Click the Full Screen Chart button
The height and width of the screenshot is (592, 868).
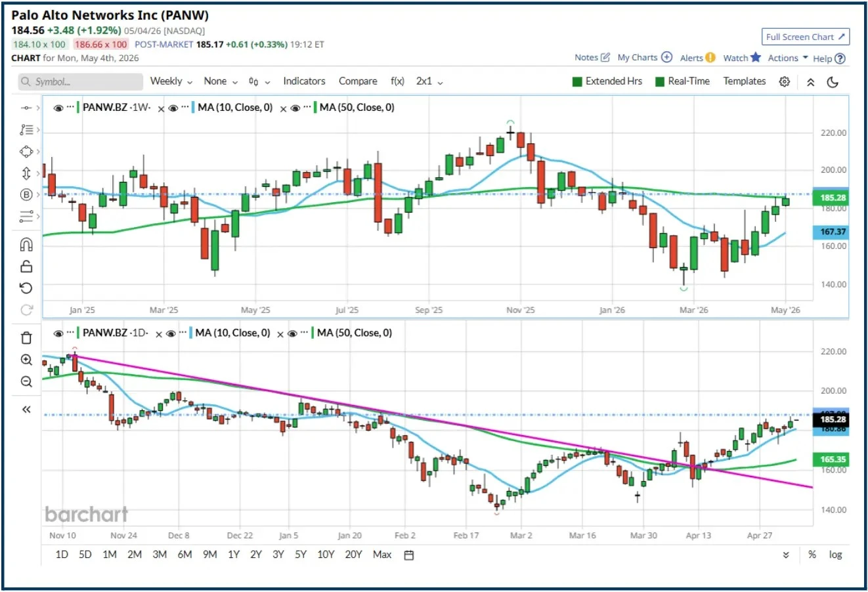point(806,37)
